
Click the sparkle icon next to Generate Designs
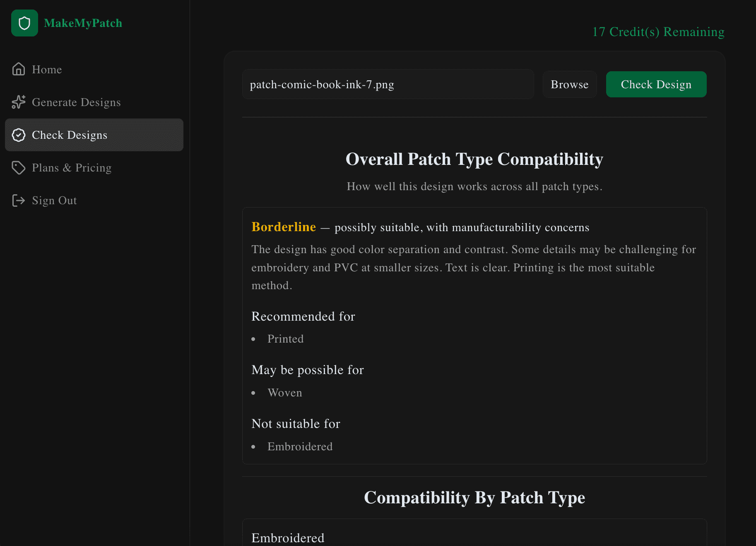[x=19, y=102]
